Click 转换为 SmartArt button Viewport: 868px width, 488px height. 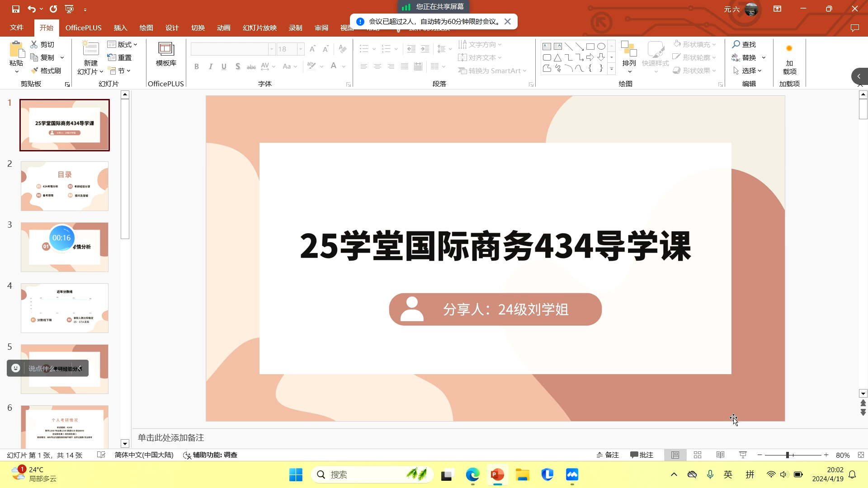492,70
